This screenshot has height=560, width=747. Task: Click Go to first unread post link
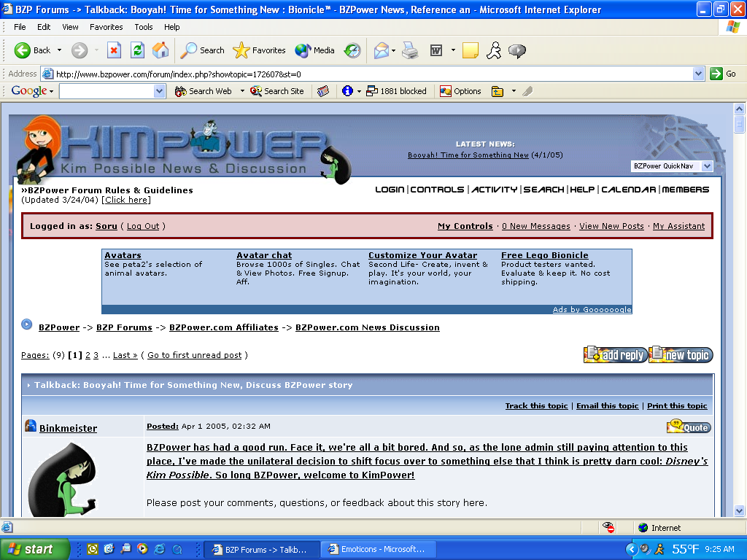(194, 355)
